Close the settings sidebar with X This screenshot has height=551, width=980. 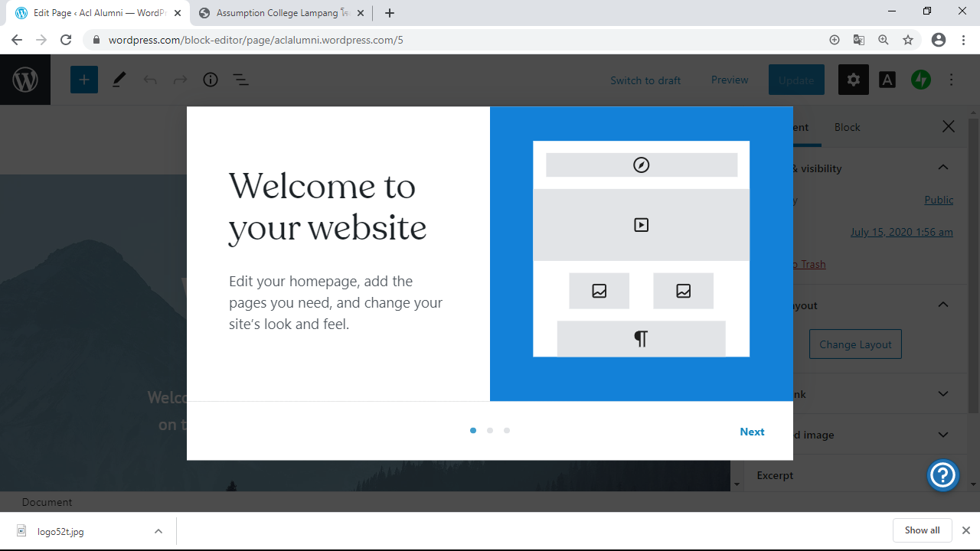pyautogui.click(x=949, y=126)
